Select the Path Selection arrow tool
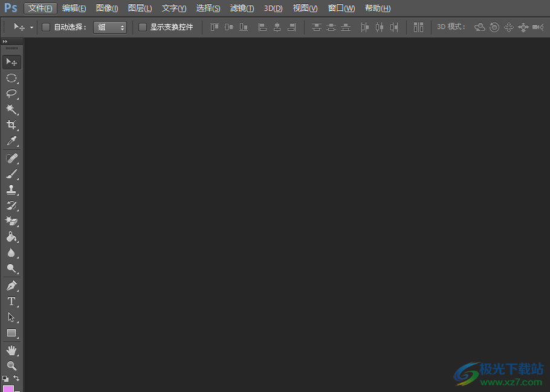 tap(11, 317)
